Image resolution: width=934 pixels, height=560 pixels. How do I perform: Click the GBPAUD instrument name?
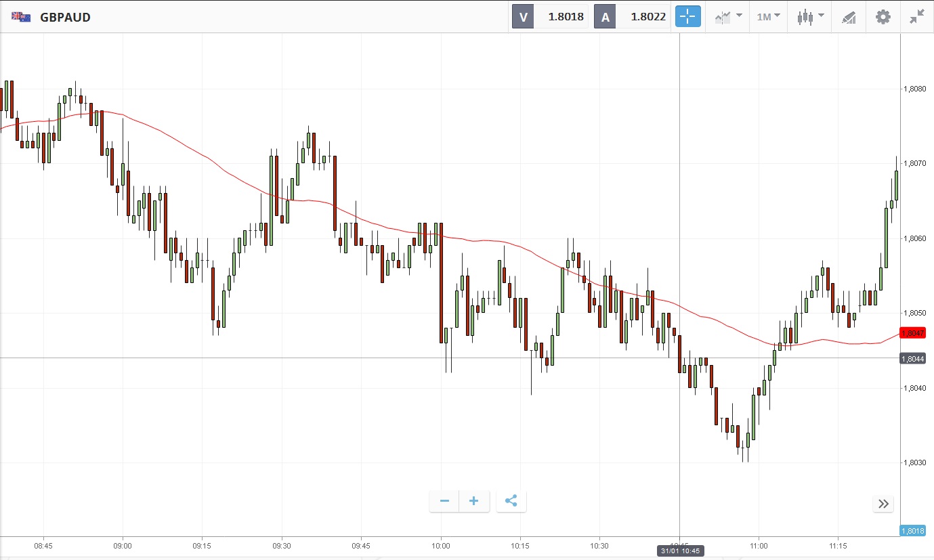65,17
